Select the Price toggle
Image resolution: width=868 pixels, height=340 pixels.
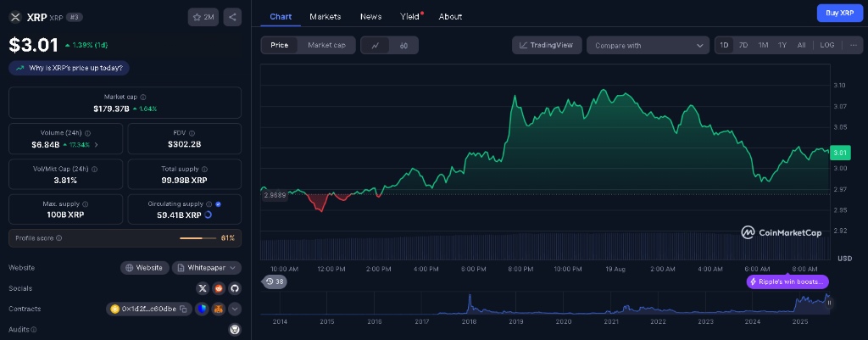(x=279, y=46)
